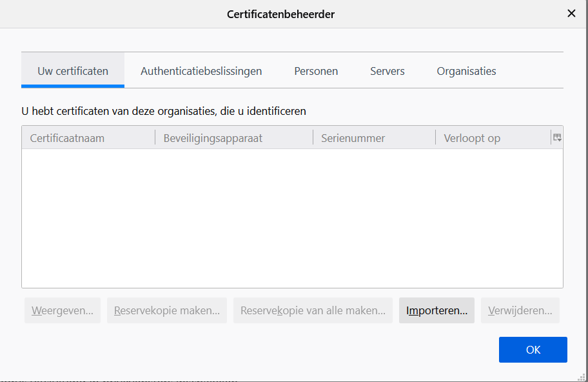The height and width of the screenshot is (382, 588).
Task: Confirm the dialog with the OK button
Action: pyautogui.click(x=533, y=350)
